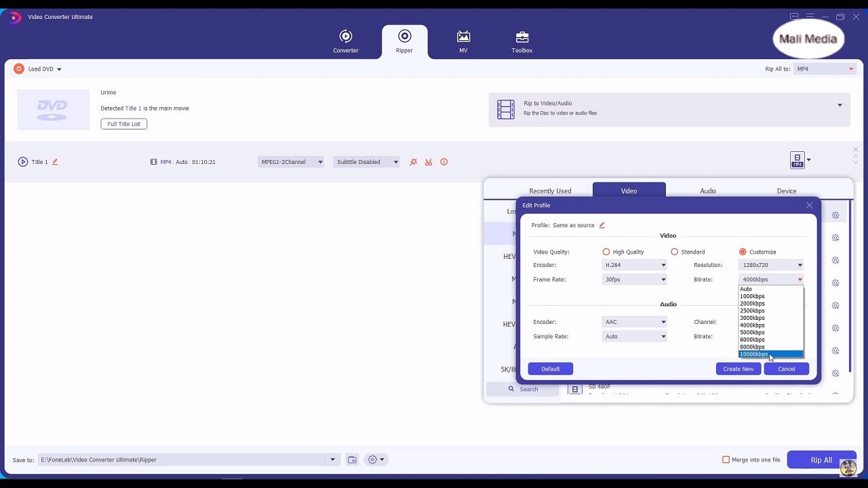Click the edit effects star icon

pyautogui.click(x=413, y=162)
